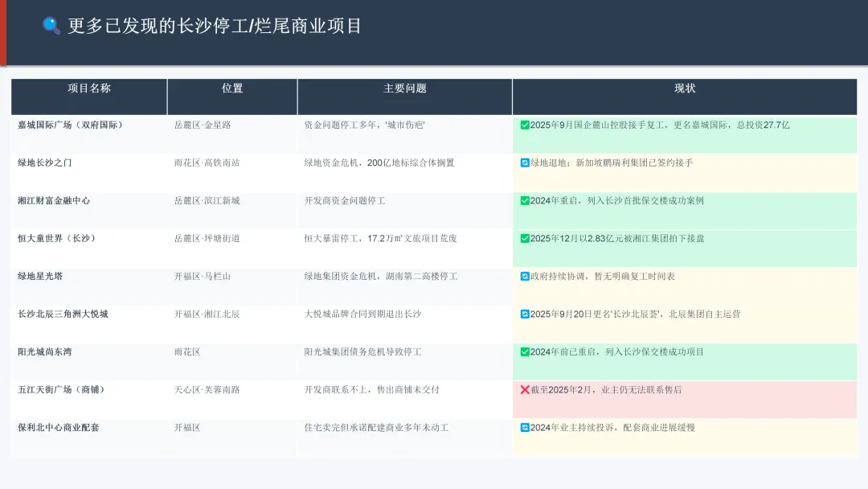Viewport: 868px width, 489px height.
Task: Click blue refresh icon in 绿地长沙之门 row
Action: (x=525, y=162)
